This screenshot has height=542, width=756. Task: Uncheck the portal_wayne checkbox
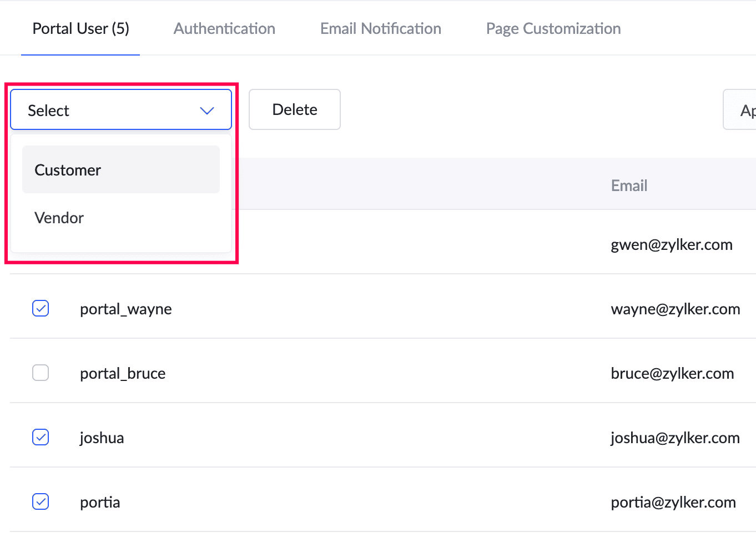41,308
